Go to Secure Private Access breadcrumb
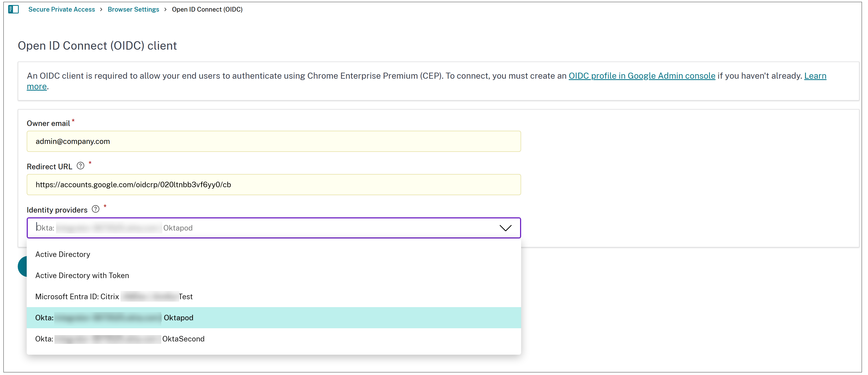 click(x=62, y=10)
